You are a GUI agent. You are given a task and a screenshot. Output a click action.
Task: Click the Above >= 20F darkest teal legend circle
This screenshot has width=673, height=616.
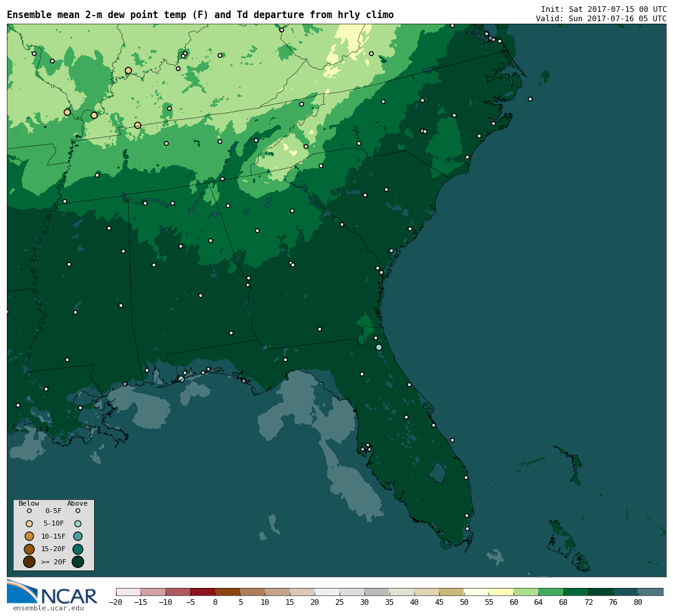pos(78,561)
